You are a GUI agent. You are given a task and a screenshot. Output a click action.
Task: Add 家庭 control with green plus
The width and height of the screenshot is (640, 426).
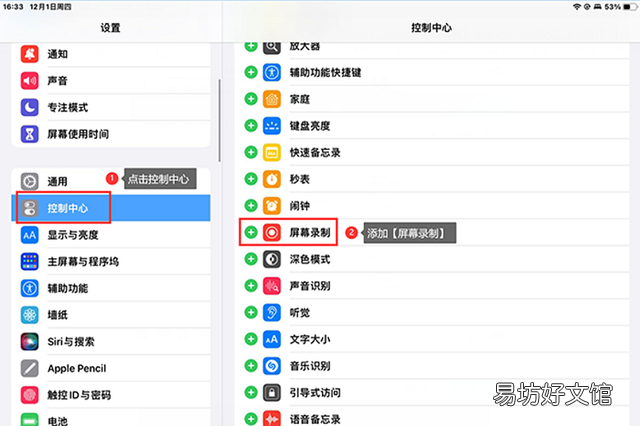[x=251, y=99]
